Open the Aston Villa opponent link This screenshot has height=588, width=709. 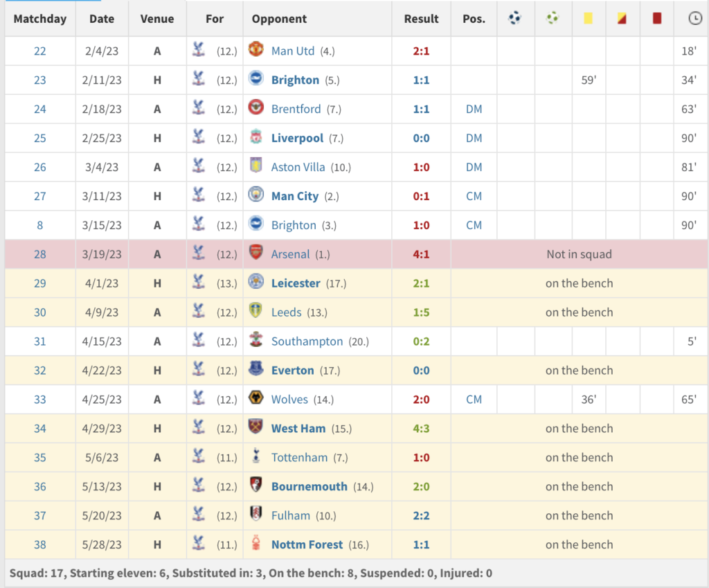(298, 167)
